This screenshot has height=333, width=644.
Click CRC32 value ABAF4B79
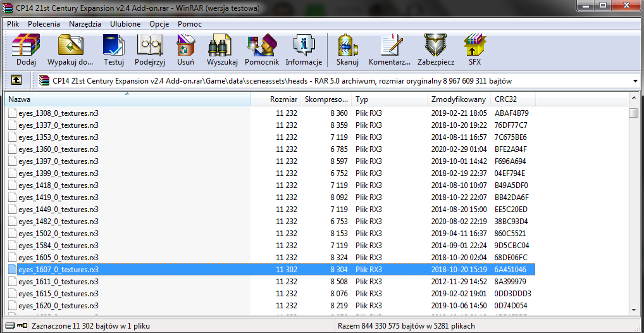pyautogui.click(x=511, y=113)
